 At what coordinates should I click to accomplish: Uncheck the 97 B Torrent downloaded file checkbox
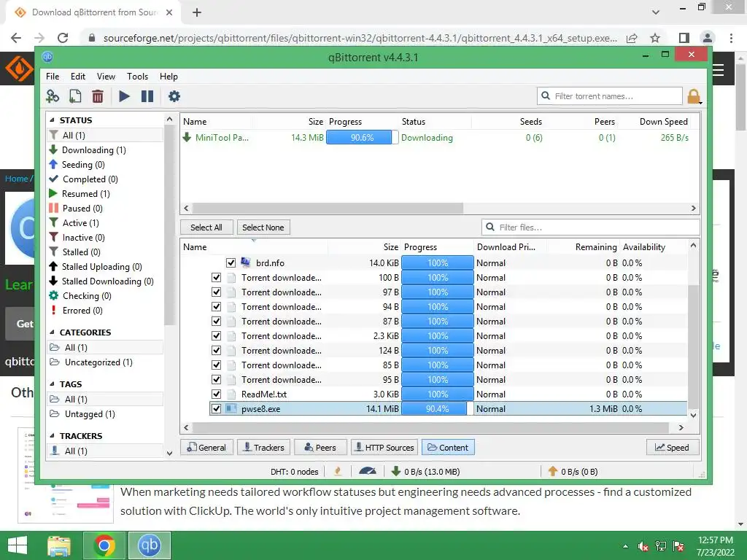pos(216,292)
